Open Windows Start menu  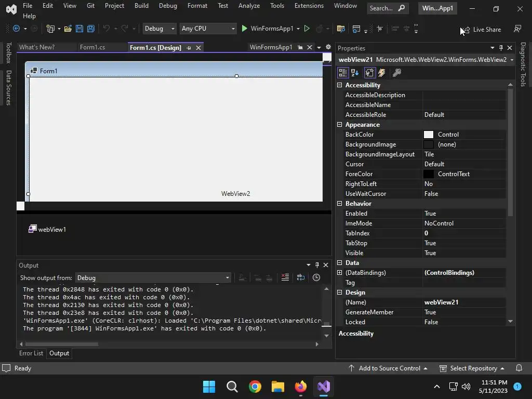click(x=209, y=387)
